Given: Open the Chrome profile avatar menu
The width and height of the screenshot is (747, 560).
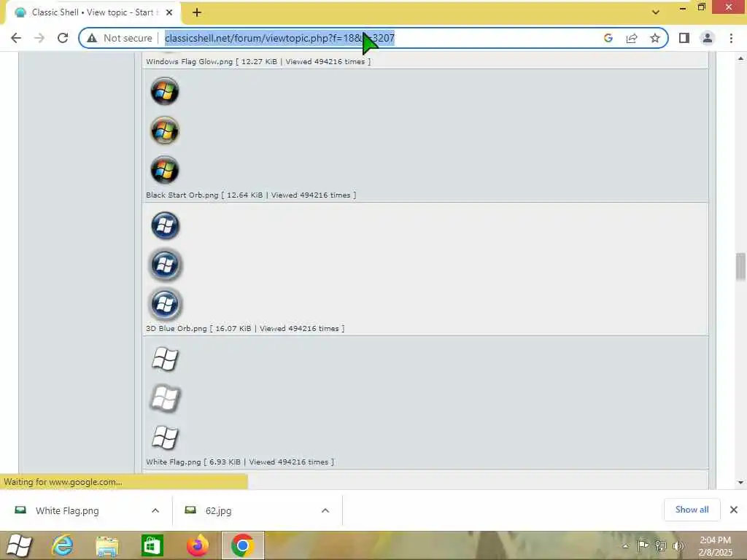Looking at the screenshot, I should [x=708, y=38].
